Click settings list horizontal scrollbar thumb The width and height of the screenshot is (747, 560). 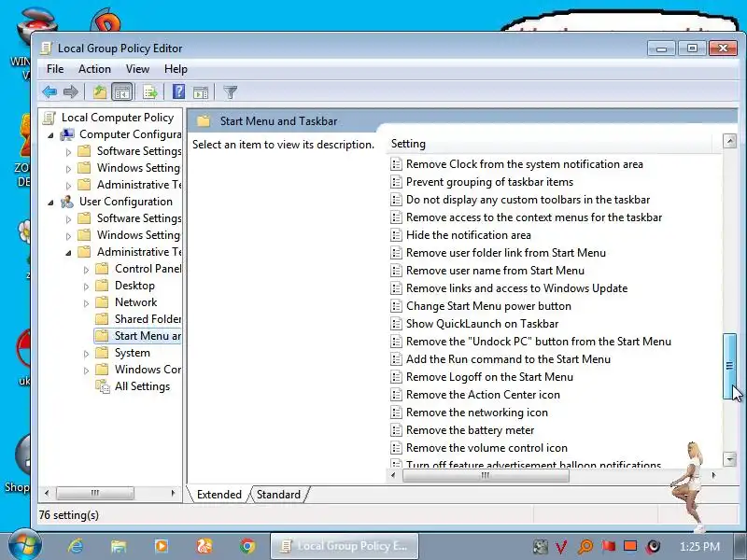coord(486,475)
